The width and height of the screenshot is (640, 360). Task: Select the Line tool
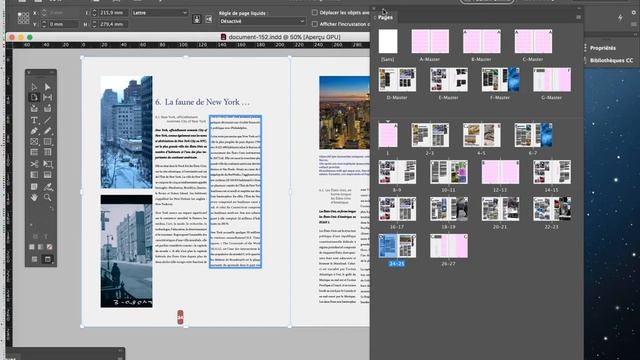tap(47, 120)
